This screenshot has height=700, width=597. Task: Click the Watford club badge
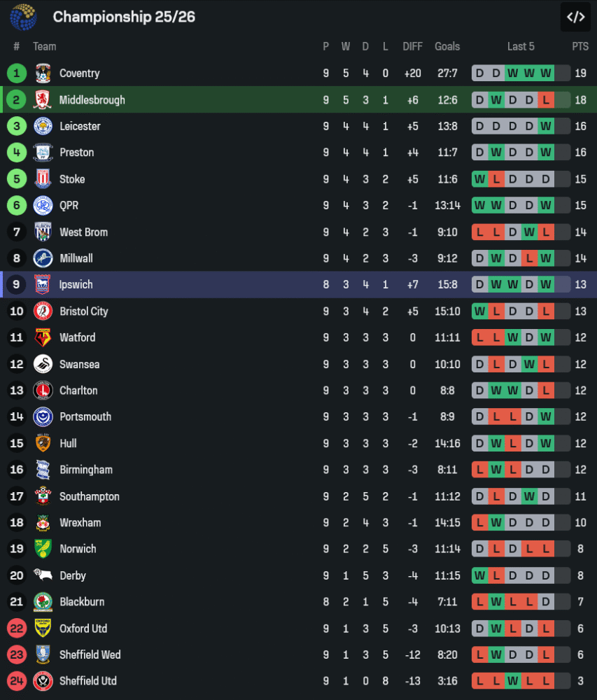(43, 337)
